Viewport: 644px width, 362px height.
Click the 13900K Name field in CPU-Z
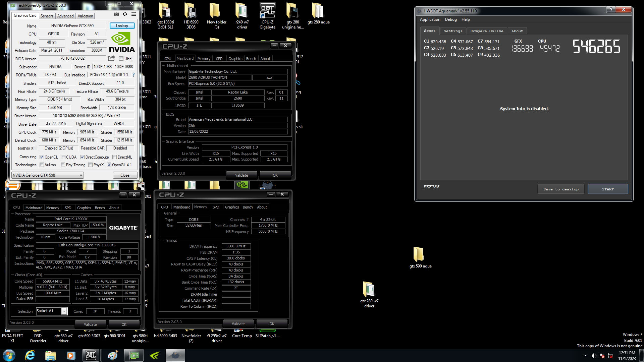click(71, 219)
